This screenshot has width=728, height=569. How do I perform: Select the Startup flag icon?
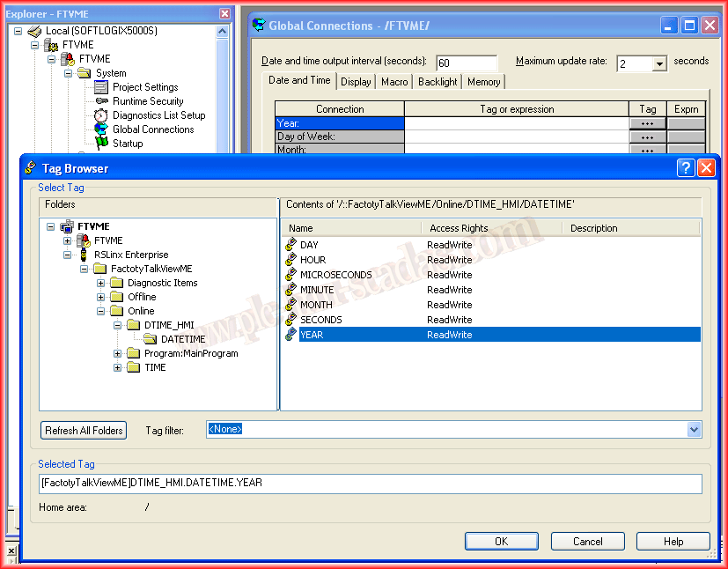click(x=101, y=144)
